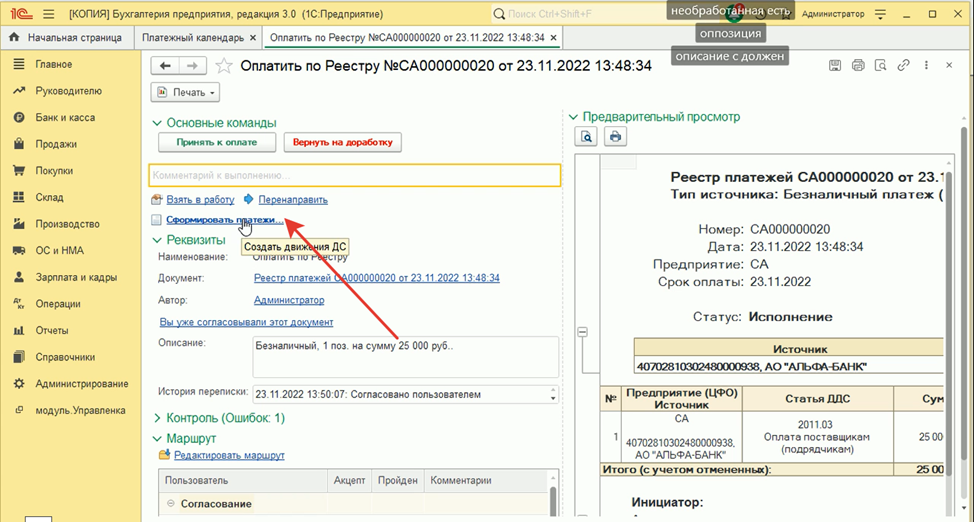Click the Принять к оплате button
Image resolution: width=974 pixels, height=522 pixels.
(x=217, y=142)
